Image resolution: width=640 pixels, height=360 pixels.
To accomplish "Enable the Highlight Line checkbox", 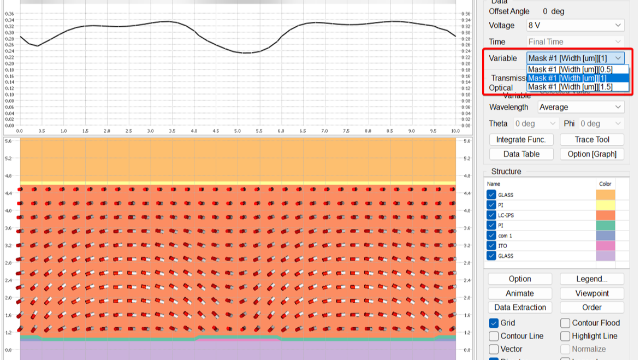I will click(565, 336).
